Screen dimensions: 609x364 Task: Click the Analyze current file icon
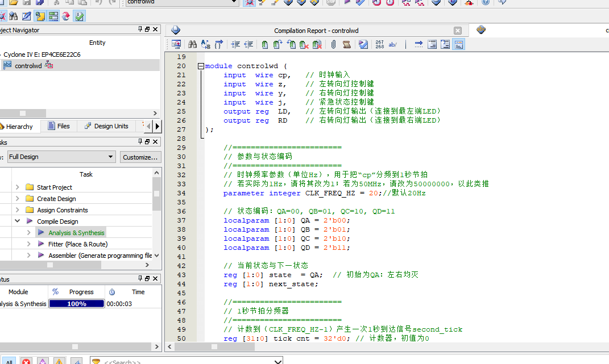[x=363, y=44]
